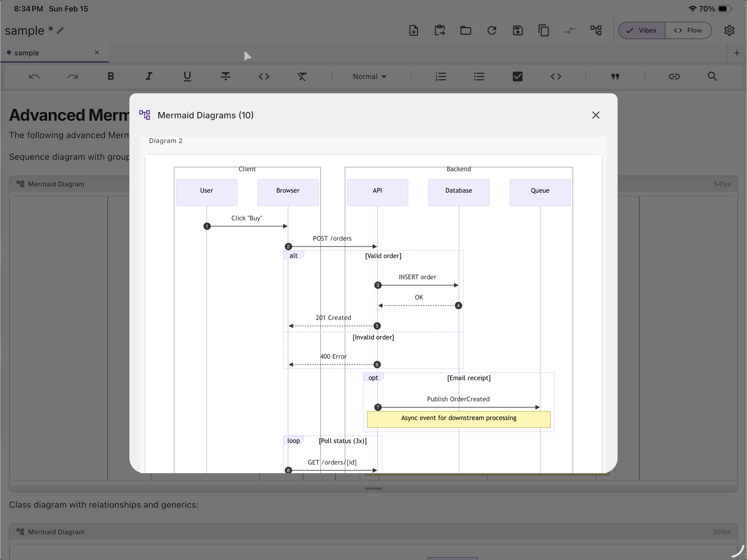
Task: Click the Browser participant box
Action: click(288, 192)
